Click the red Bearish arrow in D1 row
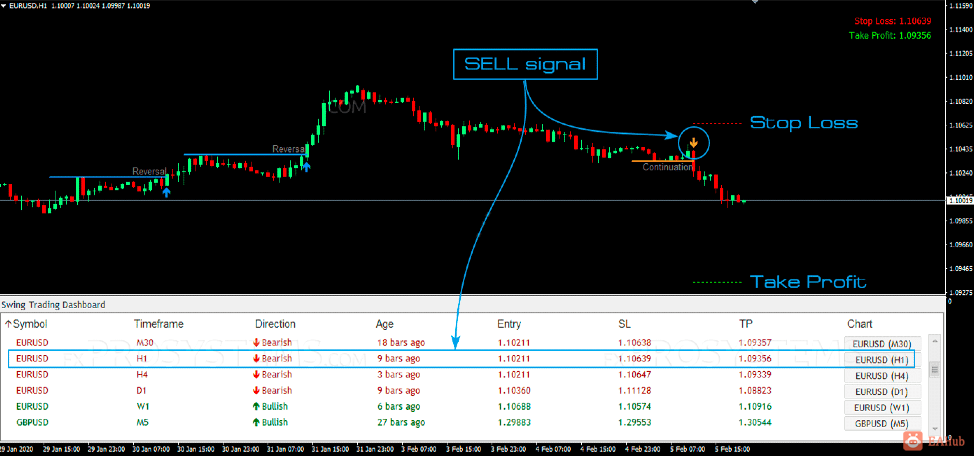 (256, 391)
